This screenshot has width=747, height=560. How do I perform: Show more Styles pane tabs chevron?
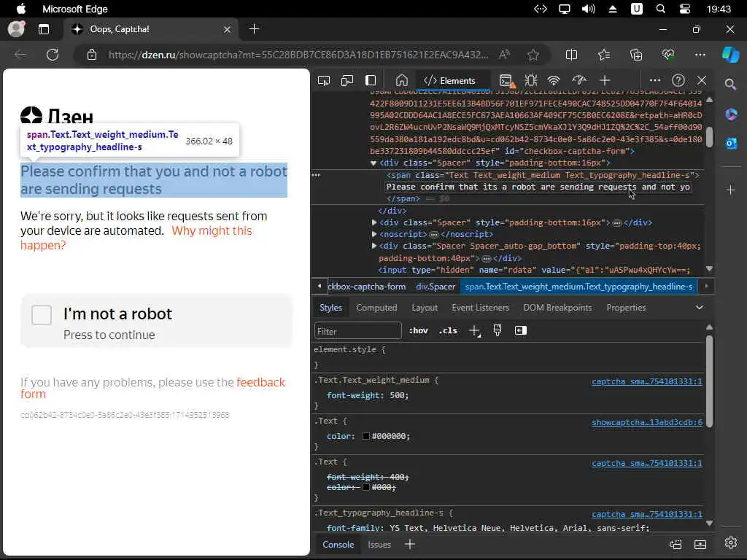pyautogui.click(x=700, y=308)
